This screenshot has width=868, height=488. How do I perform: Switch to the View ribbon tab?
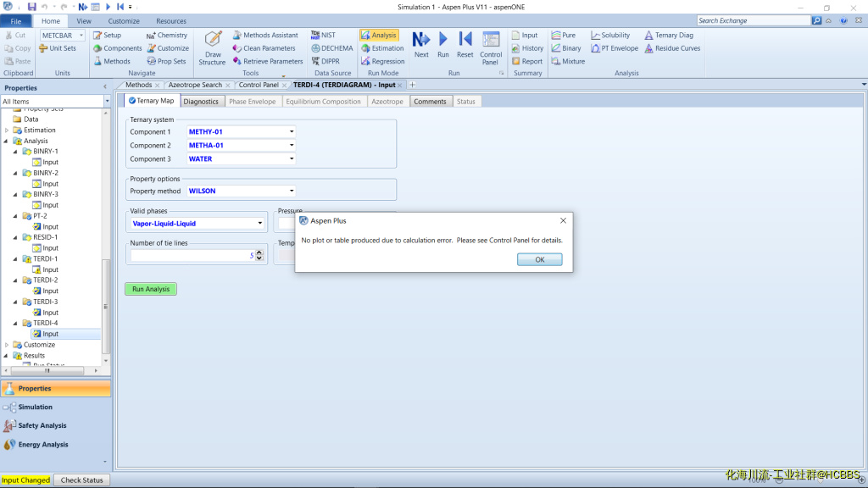coord(84,21)
